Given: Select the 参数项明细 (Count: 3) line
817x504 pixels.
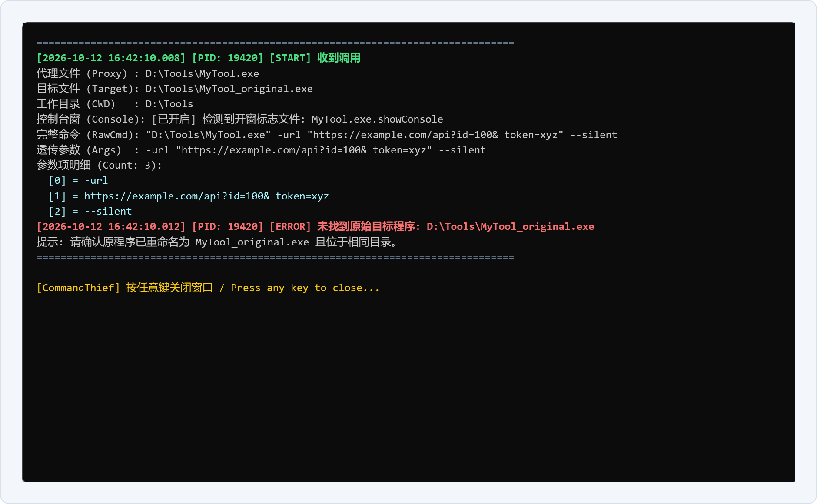Looking at the screenshot, I should pos(99,165).
